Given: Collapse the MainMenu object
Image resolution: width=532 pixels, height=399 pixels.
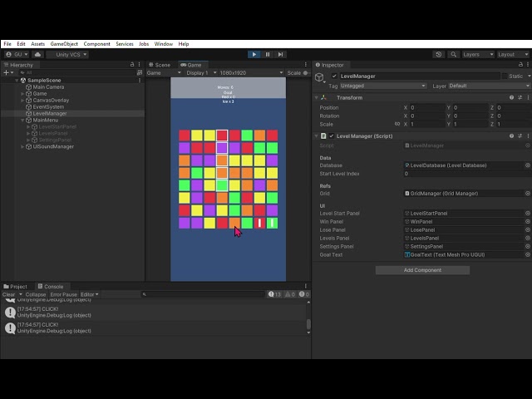Looking at the screenshot, I should coord(22,120).
